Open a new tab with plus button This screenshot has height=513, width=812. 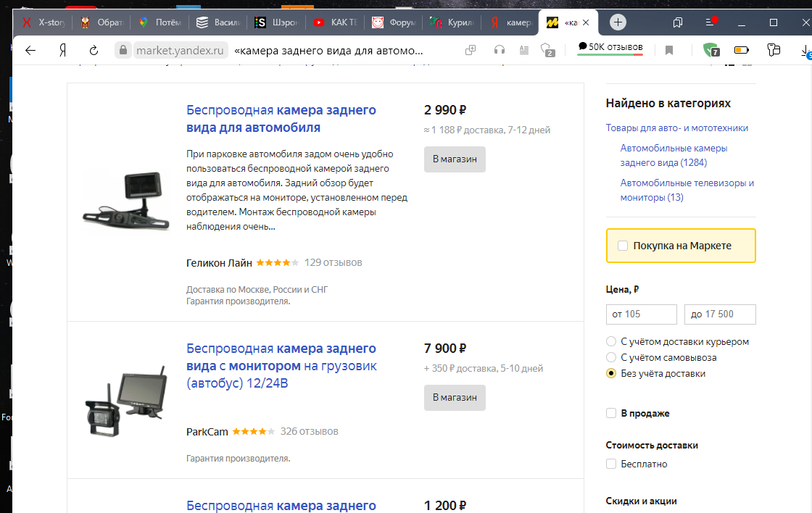point(618,22)
